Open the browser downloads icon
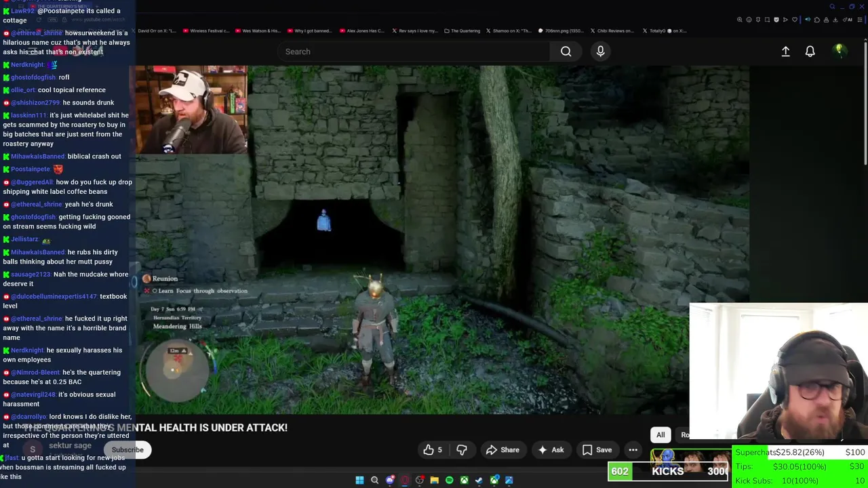Viewport: 868px width, 488px height. pos(835,20)
